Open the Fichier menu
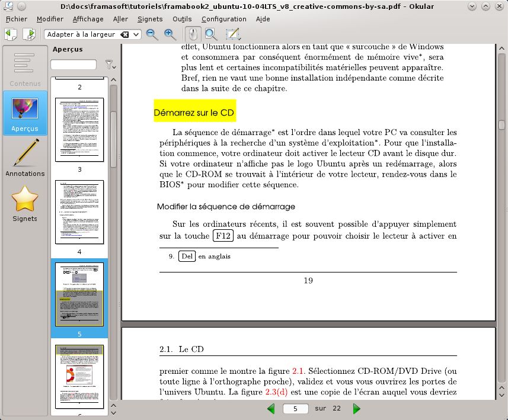The width and height of the screenshot is (508, 420). [x=17, y=19]
